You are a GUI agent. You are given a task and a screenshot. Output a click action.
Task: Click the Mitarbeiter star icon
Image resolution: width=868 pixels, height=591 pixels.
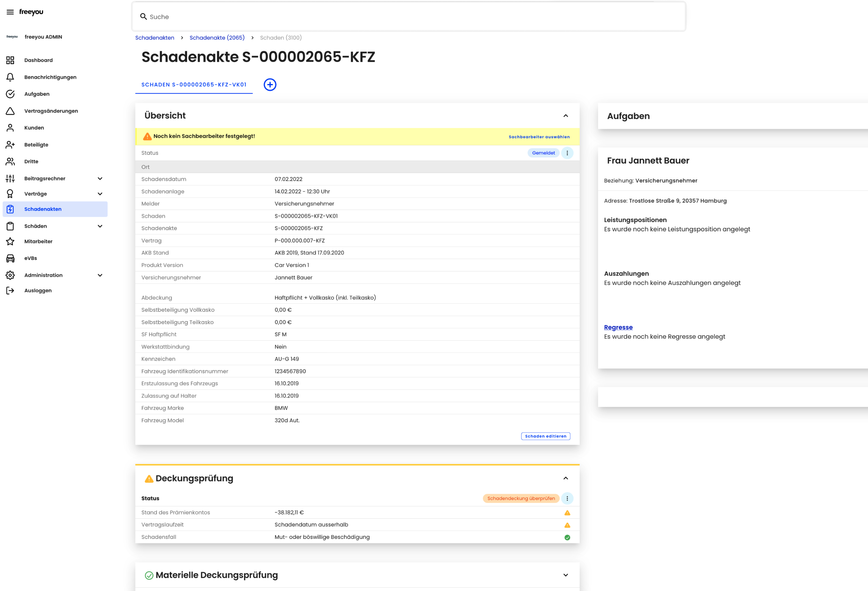click(10, 241)
